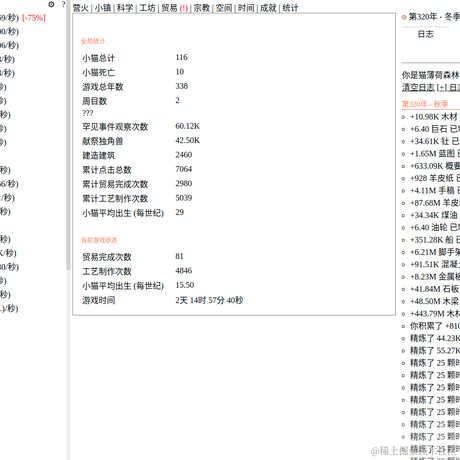The height and width of the screenshot is (460, 460).
Task: Open the 统计 tab
Action: (290, 8)
